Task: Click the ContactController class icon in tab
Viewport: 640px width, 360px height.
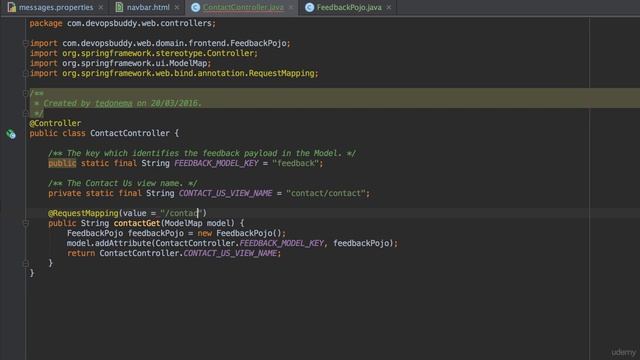Action: [196, 7]
